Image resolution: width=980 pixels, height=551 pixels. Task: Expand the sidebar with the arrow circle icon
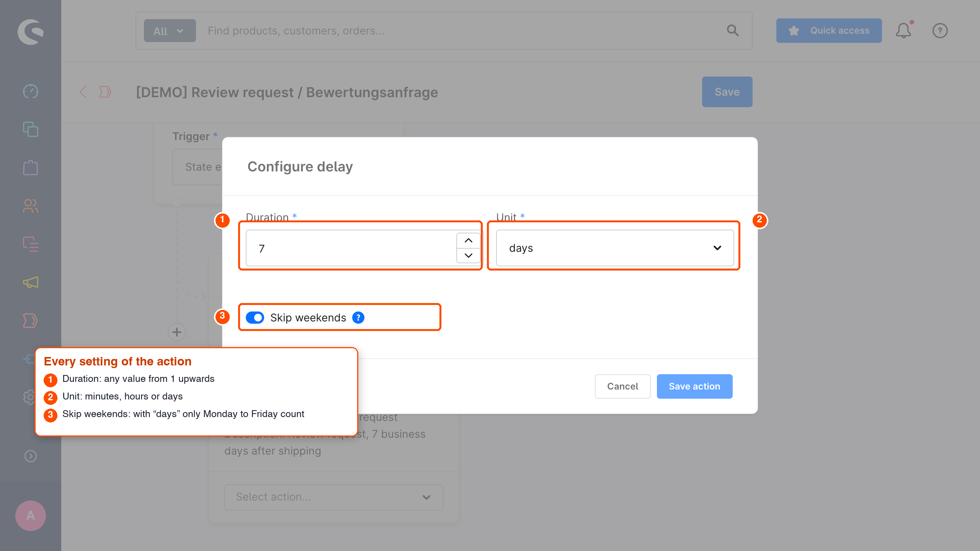click(x=31, y=456)
